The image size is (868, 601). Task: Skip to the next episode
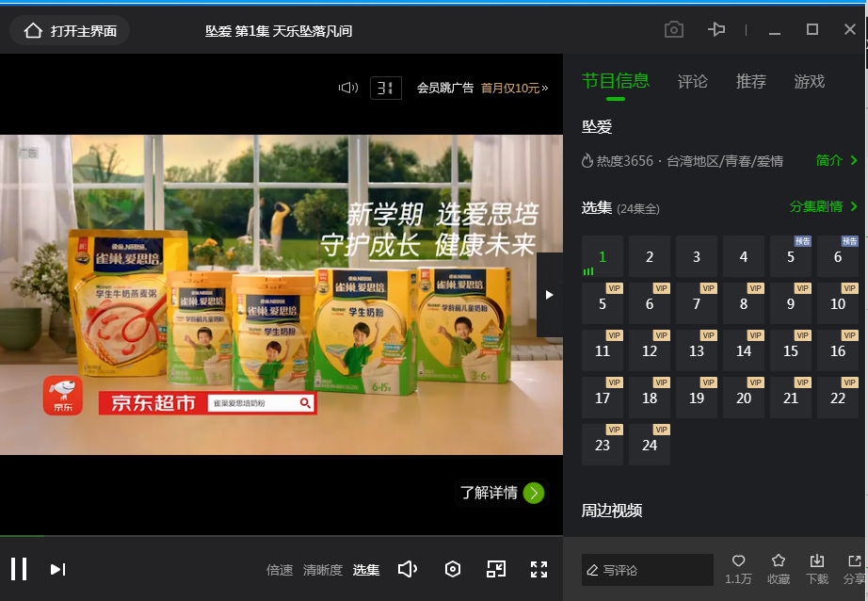[x=57, y=569]
